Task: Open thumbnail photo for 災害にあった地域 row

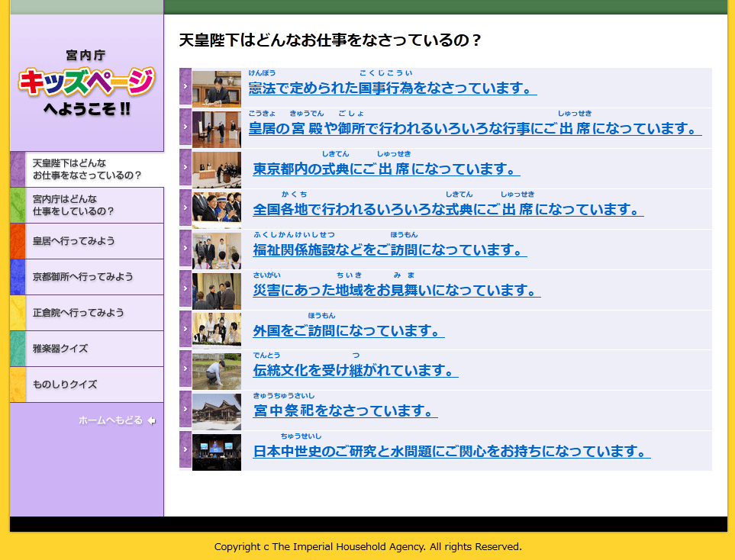Action: [217, 290]
